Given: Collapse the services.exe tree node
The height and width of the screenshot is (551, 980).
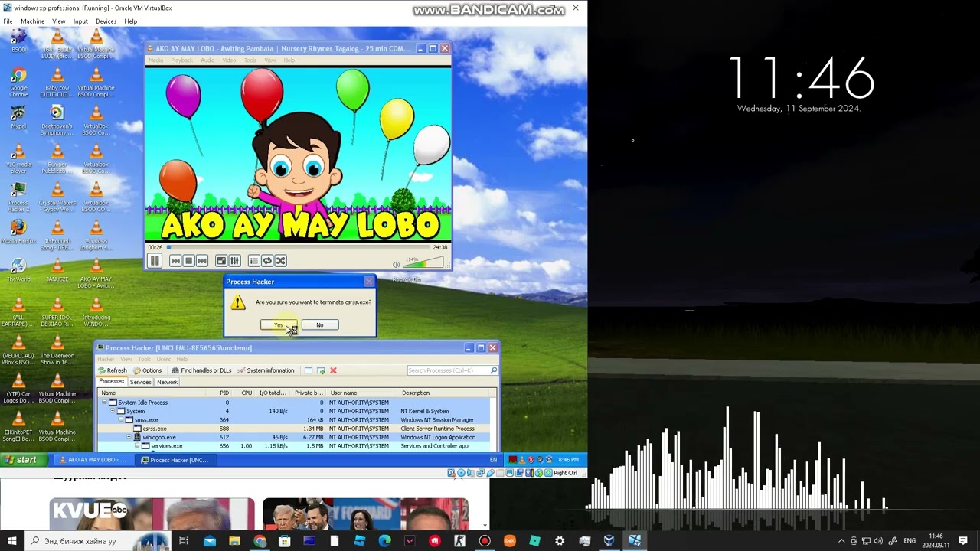Looking at the screenshot, I should click(137, 446).
